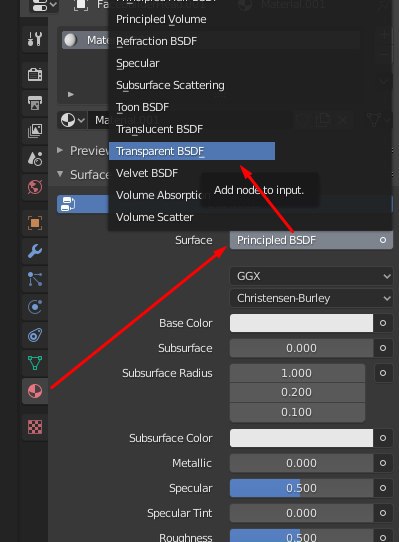Image resolution: width=399 pixels, height=542 pixels.
Task: Click the Roughness value slider
Action: pyautogui.click(x=301, y=535)
